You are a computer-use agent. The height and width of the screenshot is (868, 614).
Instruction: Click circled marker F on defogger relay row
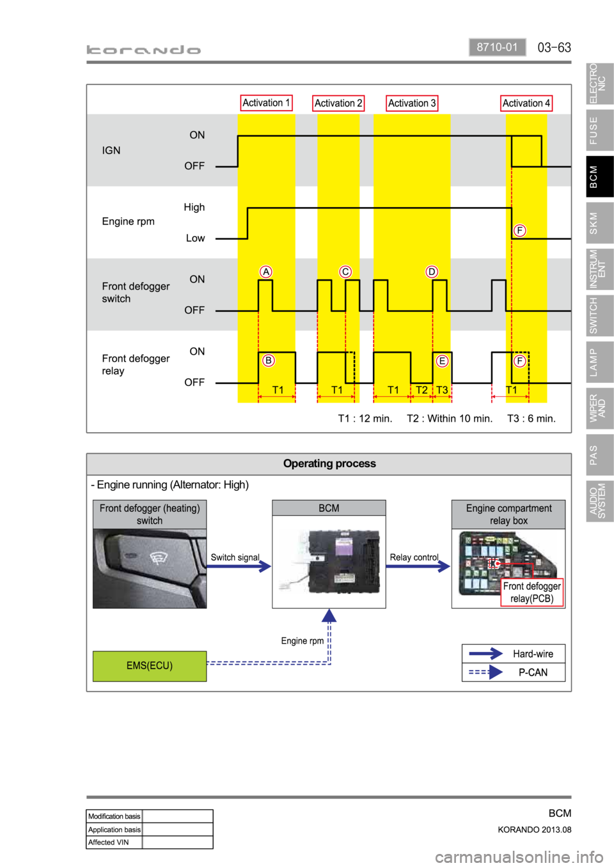pos(520,361)
